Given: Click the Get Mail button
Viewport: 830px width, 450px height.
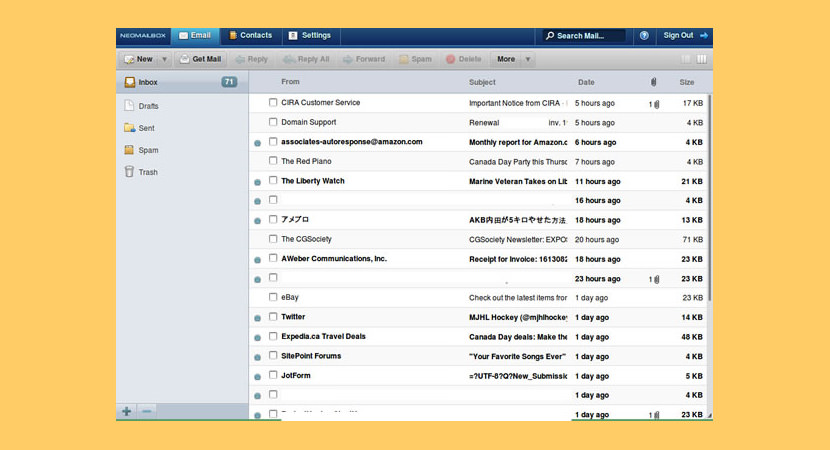Looking at the screenshot, I should pos(201,59).
